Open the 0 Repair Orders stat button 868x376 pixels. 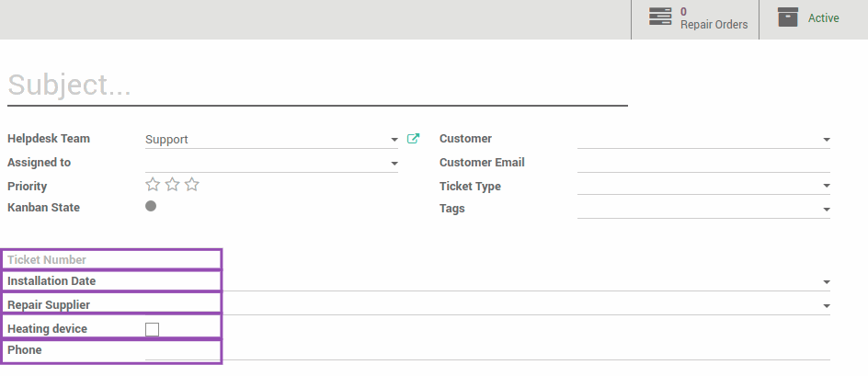coord(695,19)
